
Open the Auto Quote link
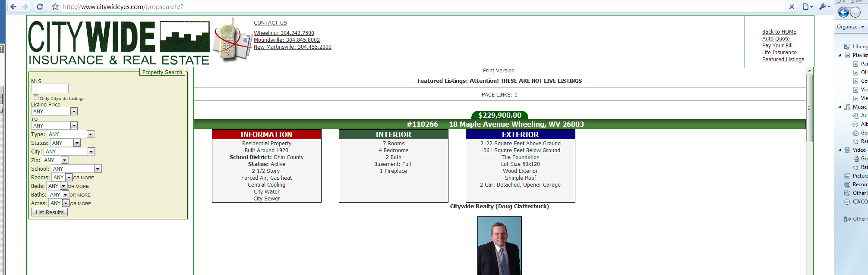(x=776, y=39)
